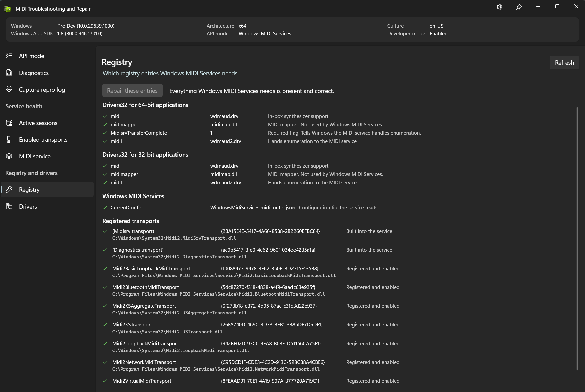Click the app logo in title bar
The image size is (585, 392).
pyautogui.click(x=7, y=9)
